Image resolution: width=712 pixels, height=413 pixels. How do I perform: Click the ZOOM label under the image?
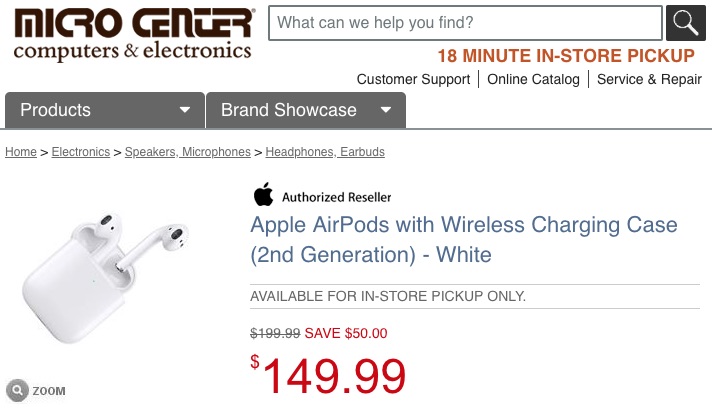click(49, 391)
